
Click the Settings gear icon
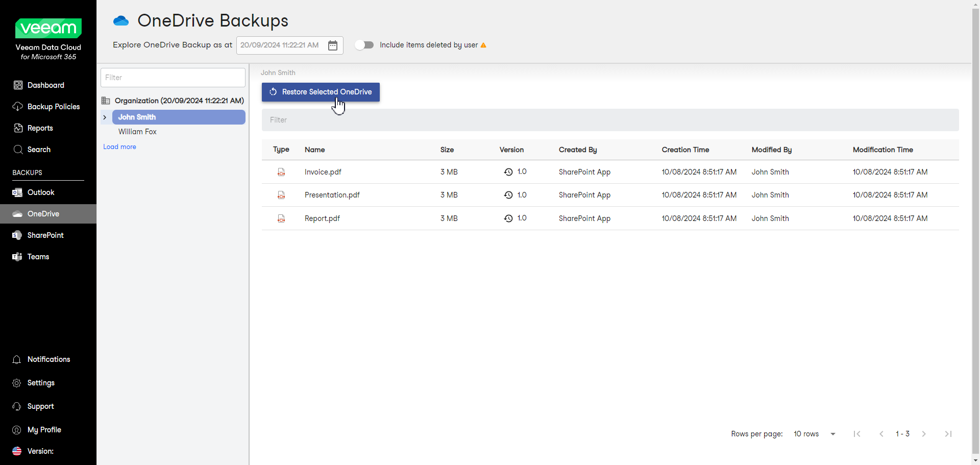point(17,383)
